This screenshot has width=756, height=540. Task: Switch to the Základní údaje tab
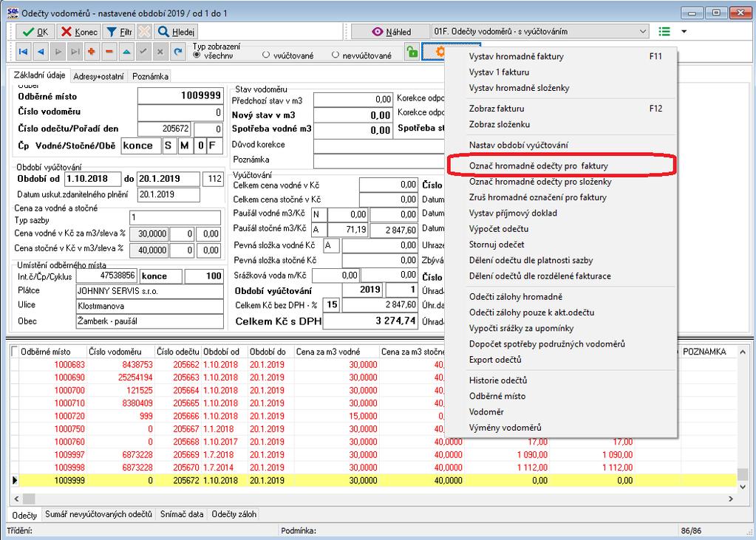point(39,75)
